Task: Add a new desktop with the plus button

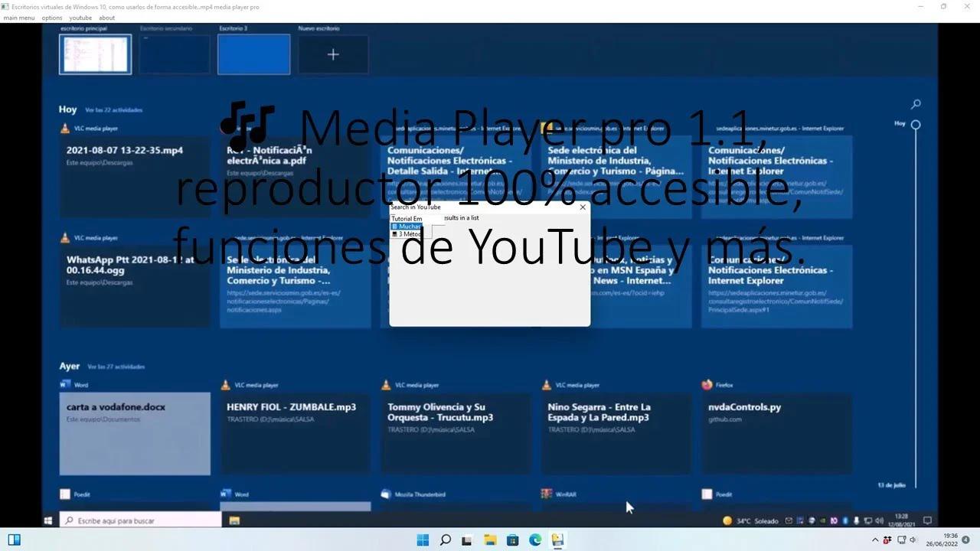Action: (333, 54)
